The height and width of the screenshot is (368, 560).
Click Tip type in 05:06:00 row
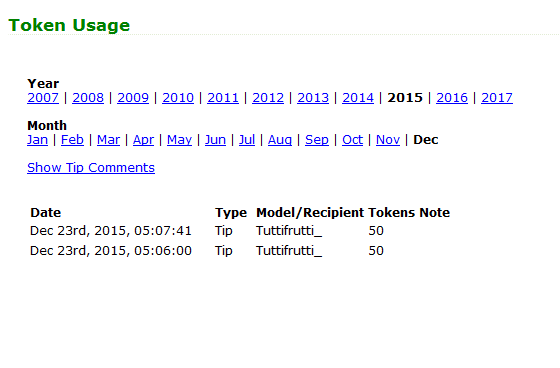(x=224, y=251)
